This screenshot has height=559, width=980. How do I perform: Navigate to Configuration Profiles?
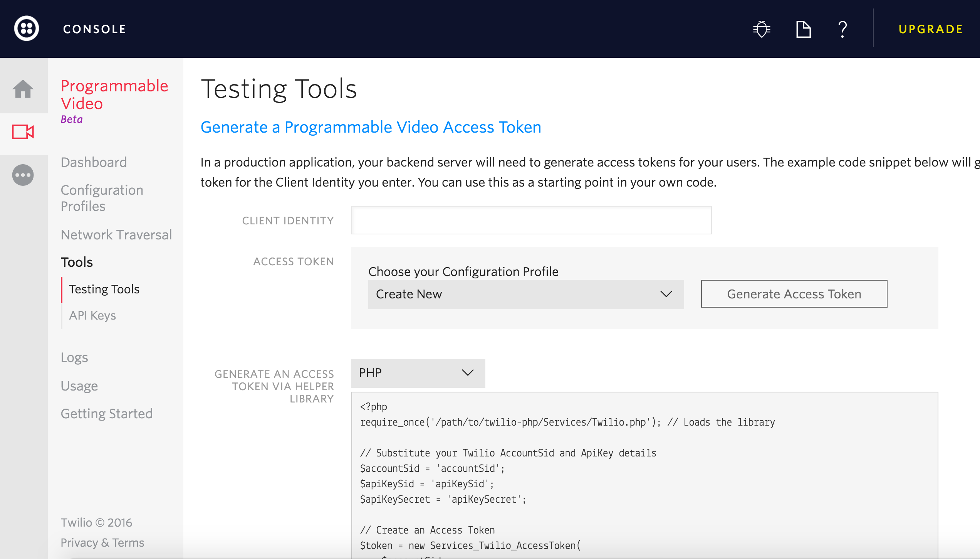(x=102, y=198)
